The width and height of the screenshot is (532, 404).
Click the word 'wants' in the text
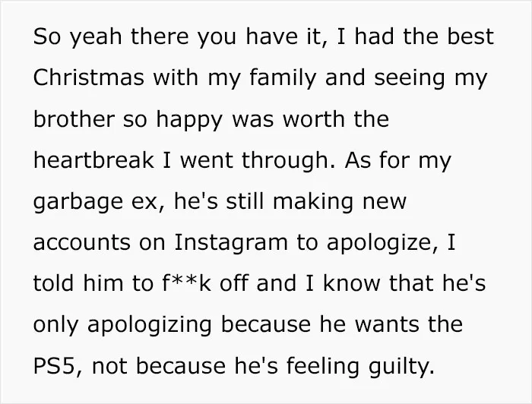click(386, 325)
